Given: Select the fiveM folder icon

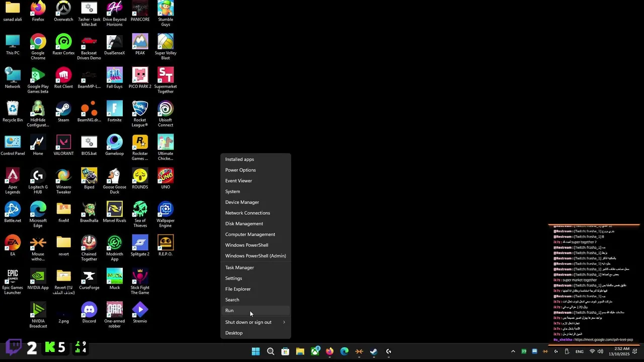Looking at the screenshot, I should (x=63, y=212).
